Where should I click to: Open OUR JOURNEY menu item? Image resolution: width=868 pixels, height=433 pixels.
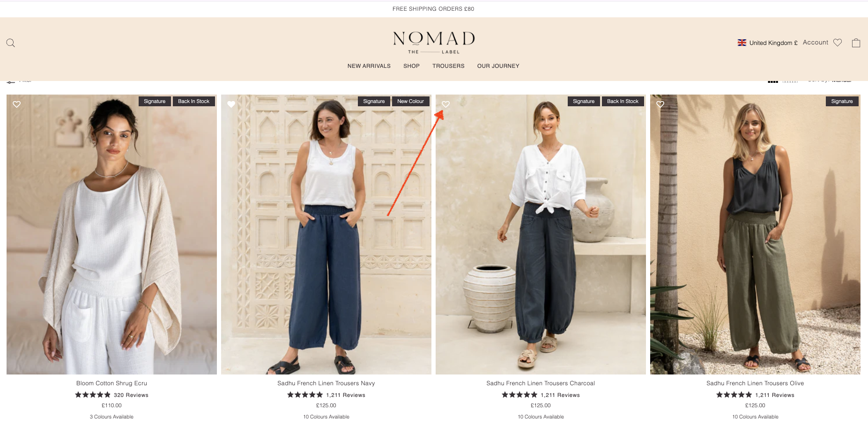click(498, 66)
